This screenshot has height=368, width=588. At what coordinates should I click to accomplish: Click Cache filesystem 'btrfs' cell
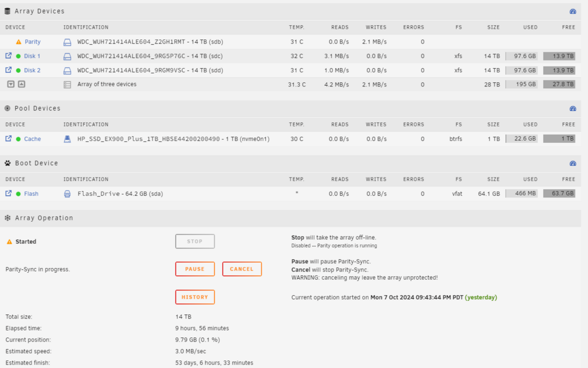click(x=456, y=139)
